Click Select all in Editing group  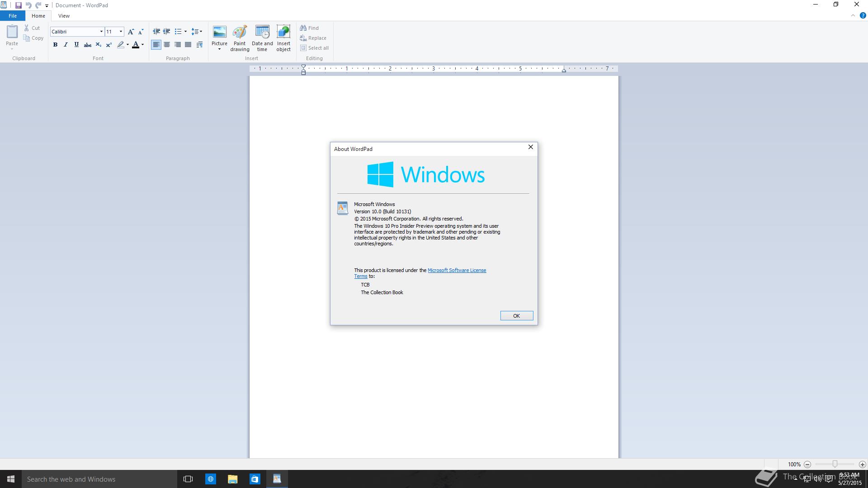click(x=314, y=48)
